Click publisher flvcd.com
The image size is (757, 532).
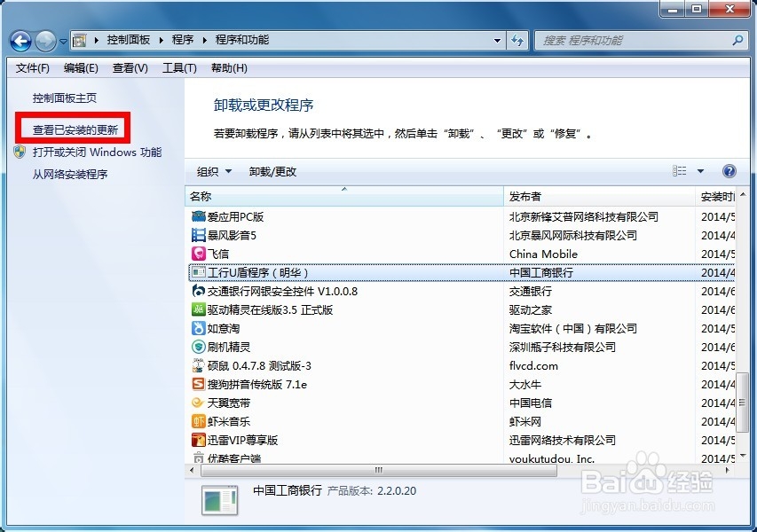(533, 365)
